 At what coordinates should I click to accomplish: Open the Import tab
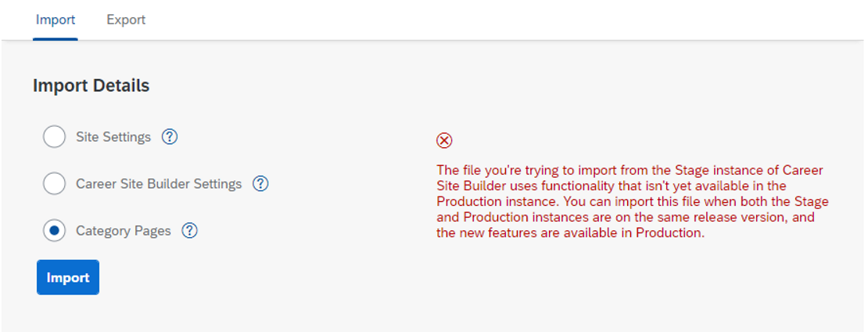point(56,20)
